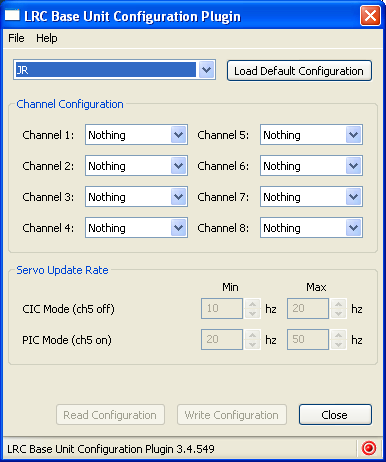
Task: Click the PIC Mode Max value field
Action: point(308,340)
